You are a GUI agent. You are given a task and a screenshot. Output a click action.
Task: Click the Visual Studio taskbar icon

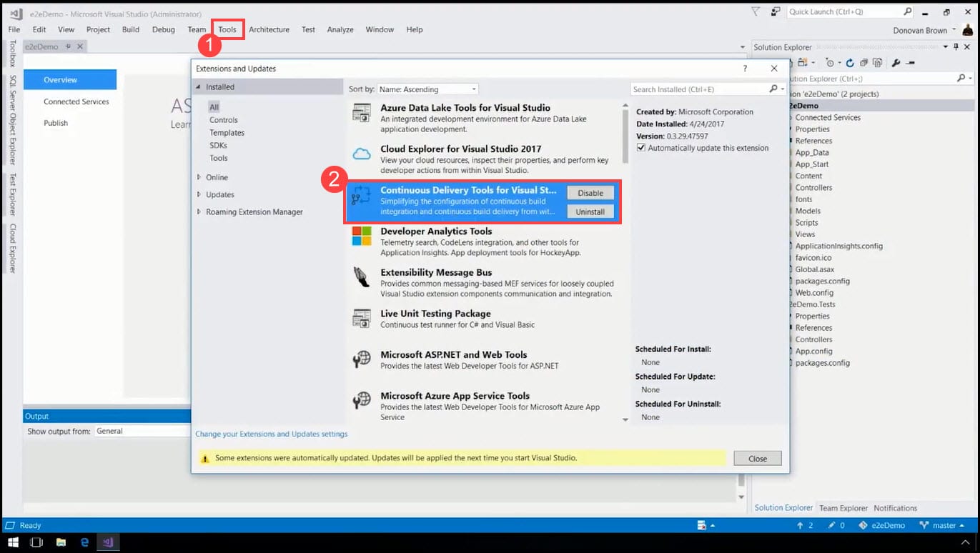pyautogui.click(x=108, y=543)
